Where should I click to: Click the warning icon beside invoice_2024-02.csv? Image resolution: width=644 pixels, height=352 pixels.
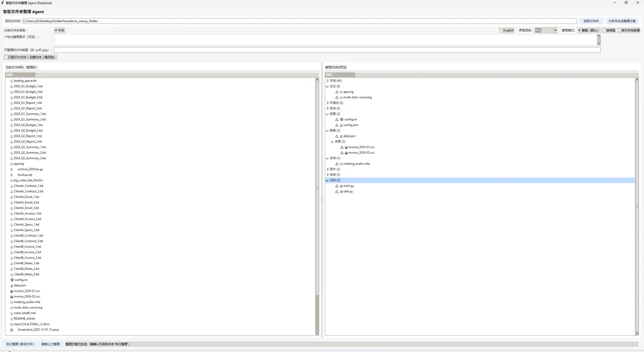342,153
